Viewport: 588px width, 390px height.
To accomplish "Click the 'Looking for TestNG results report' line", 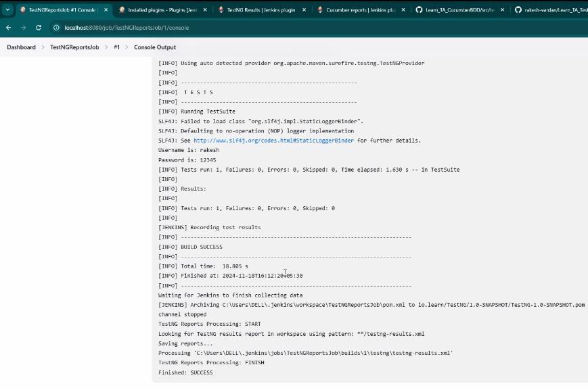I will (291, 334).
